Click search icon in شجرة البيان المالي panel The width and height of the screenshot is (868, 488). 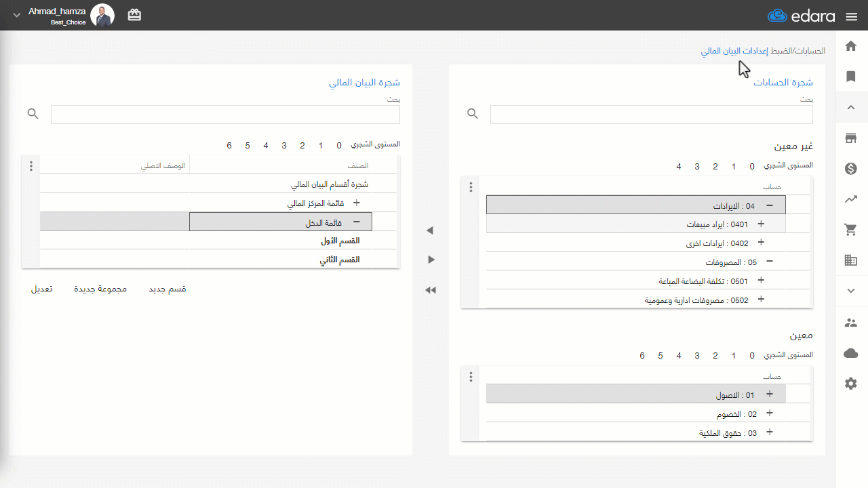coord(33,114)
